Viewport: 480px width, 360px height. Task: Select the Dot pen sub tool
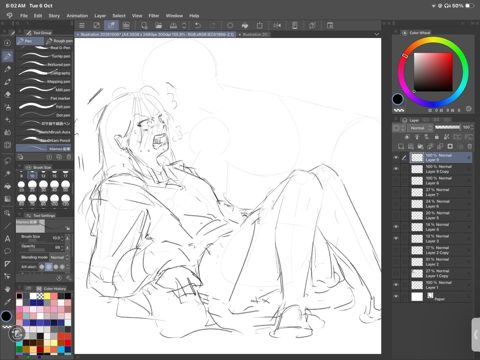[45, 115]
